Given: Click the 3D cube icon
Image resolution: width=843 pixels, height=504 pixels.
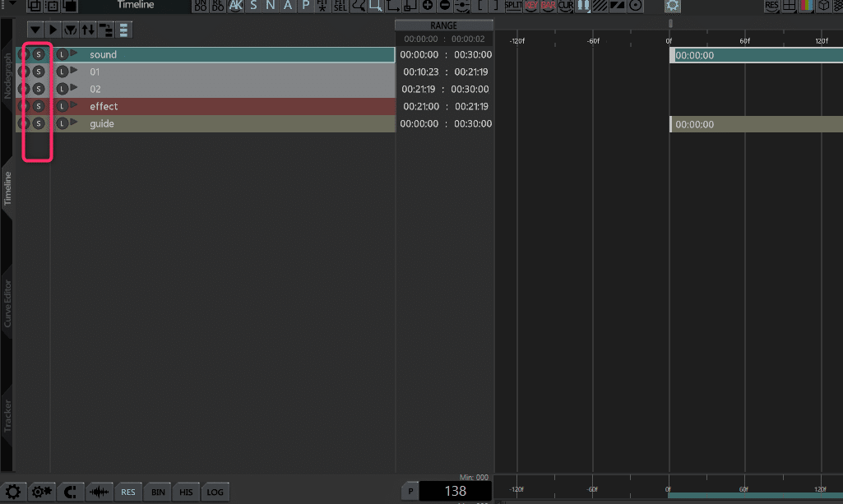Looking at the screenshot, I should [x=823, y=6].
